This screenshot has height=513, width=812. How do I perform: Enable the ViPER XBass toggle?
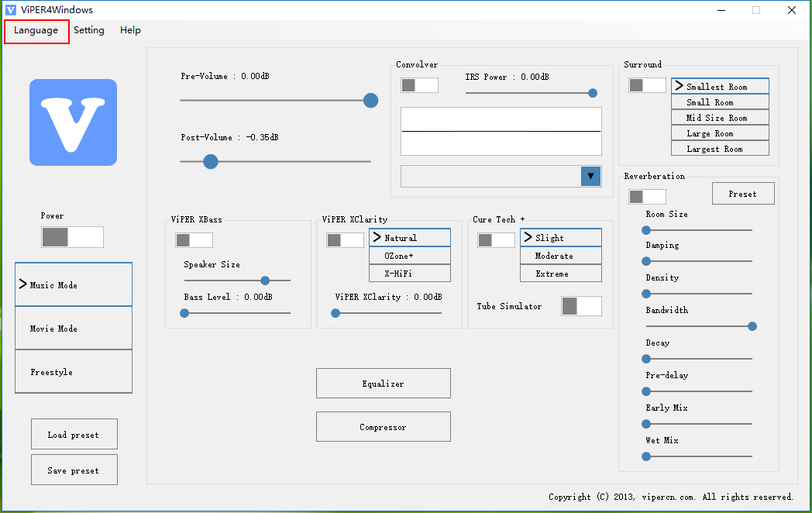(194, 240)
